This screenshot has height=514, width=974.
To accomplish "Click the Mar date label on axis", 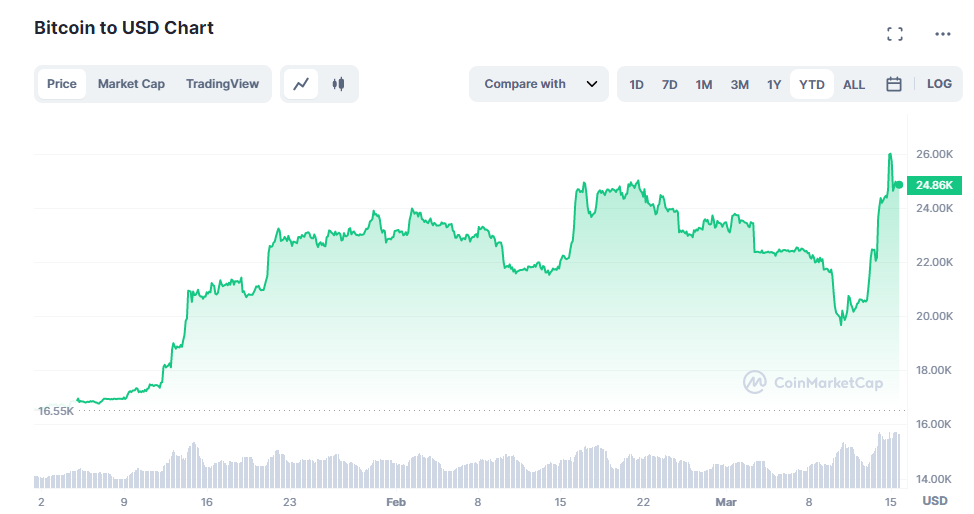I will (726, 502).
